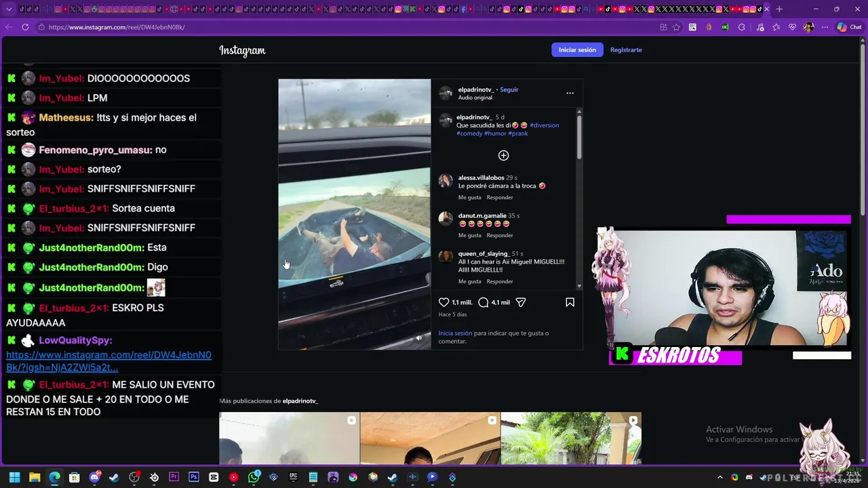The height and width of the screenshot is (488, 868).
Task: Open the #diversion hashtag
Action: coord(544,125)
